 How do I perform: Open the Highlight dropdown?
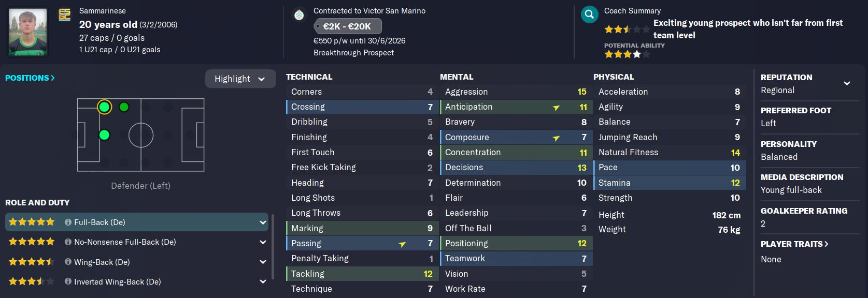[240, 79]
